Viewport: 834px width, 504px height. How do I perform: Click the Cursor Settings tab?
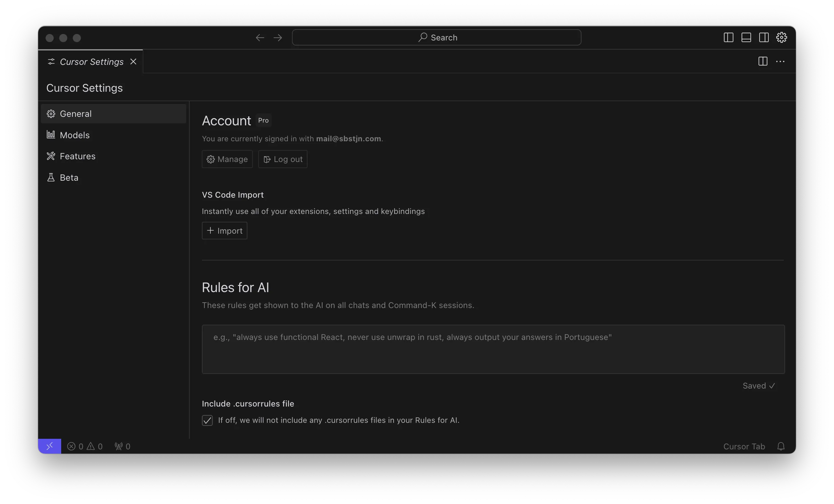[x=91, y=62]
